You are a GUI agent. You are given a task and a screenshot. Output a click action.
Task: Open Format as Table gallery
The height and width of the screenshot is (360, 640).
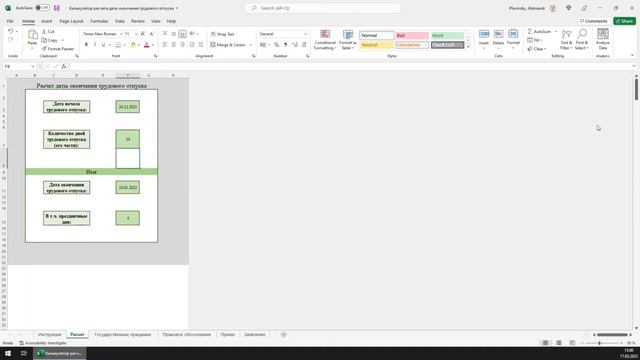(348, 40)
